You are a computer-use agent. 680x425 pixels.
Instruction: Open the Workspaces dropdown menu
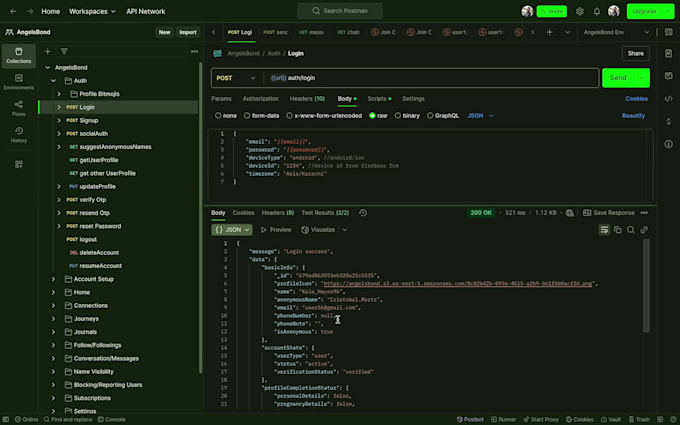(92, 11)
